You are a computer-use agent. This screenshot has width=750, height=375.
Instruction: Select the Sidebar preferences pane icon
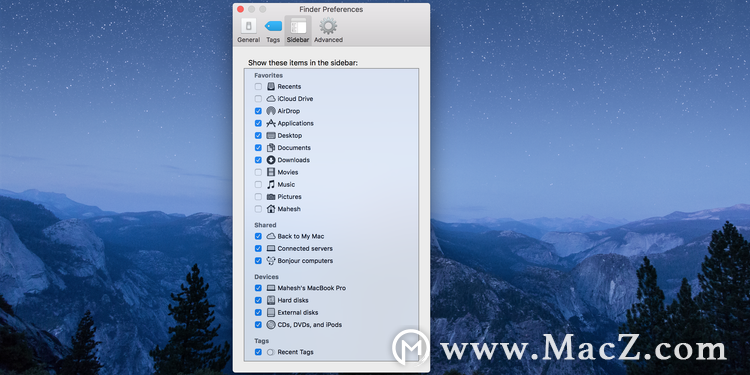(x=298, y=26)
